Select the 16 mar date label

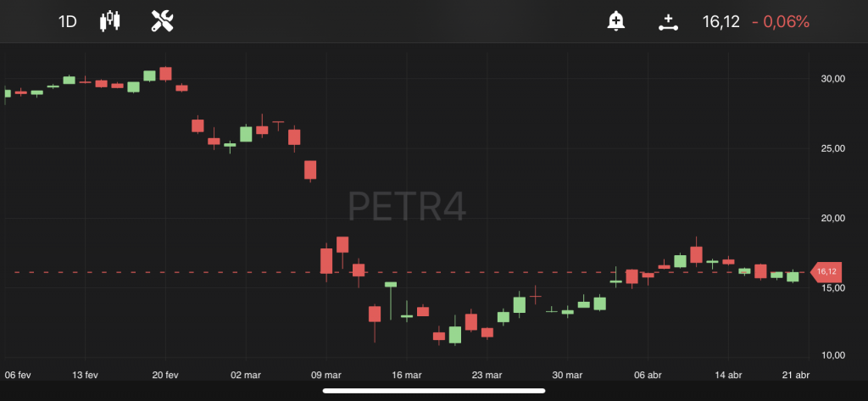[406, 375]
